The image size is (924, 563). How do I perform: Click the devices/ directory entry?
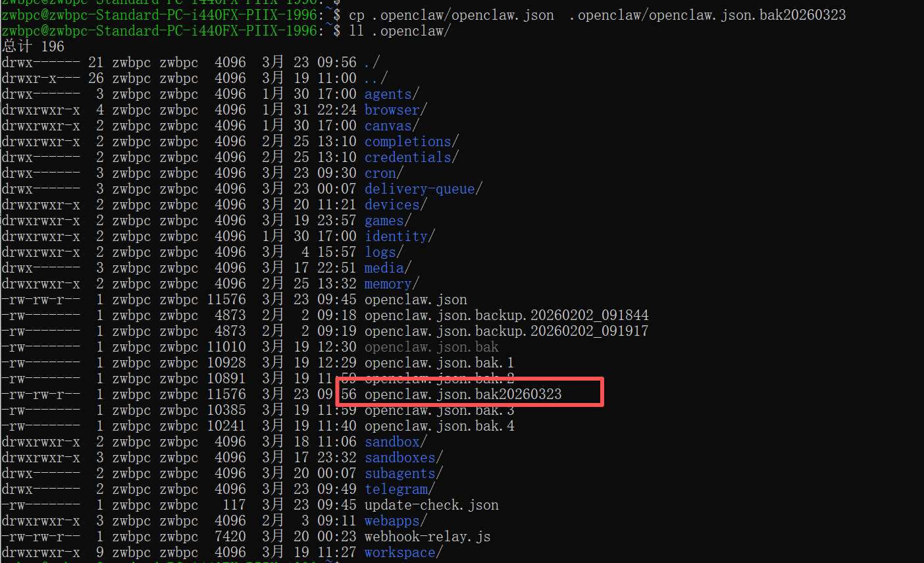coord(395,205)
